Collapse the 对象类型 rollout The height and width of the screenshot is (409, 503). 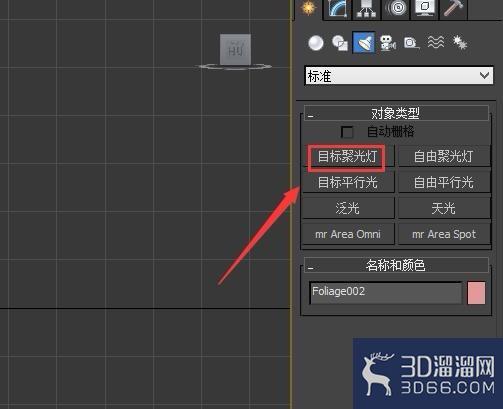[396, 113]
